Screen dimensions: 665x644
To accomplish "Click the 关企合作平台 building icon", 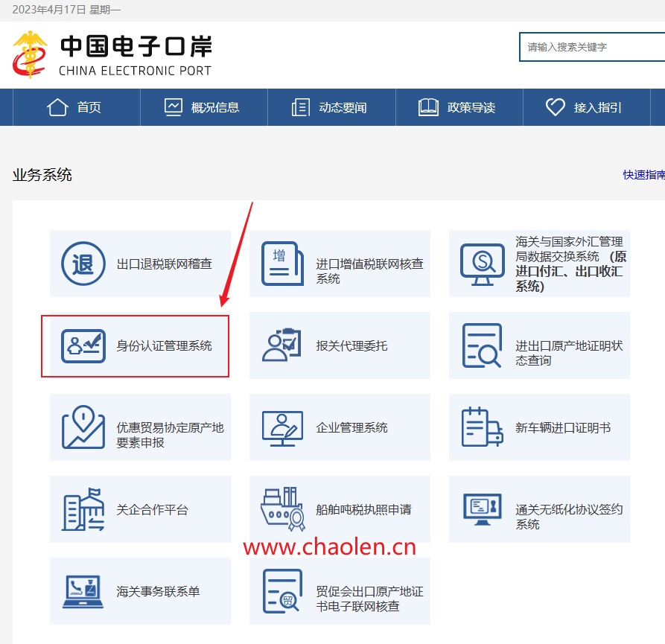I will click(83, 509).
